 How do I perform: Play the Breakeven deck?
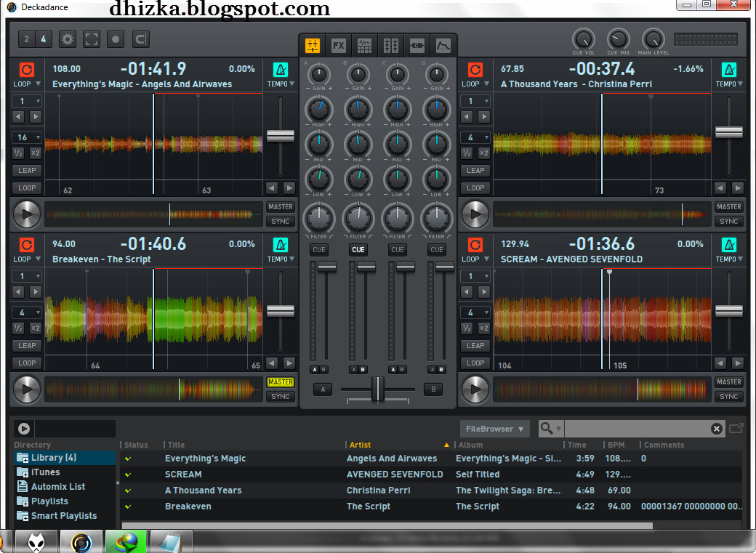point(26,389)
